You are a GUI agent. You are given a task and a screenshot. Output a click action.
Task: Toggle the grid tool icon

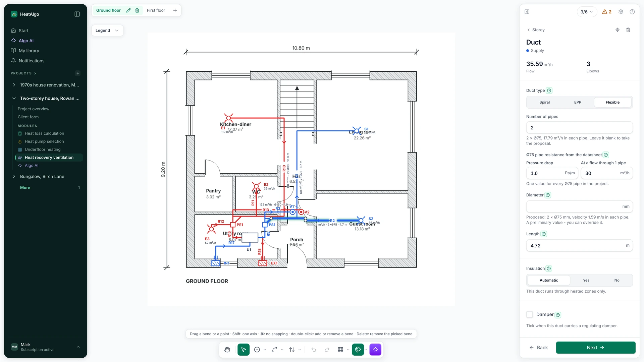coord(340,350)
